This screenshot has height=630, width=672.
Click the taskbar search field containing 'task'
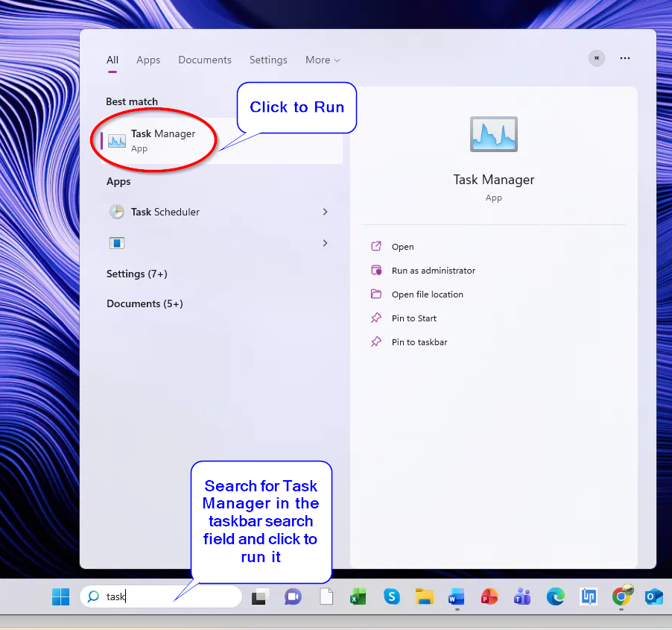coord(161,596)
